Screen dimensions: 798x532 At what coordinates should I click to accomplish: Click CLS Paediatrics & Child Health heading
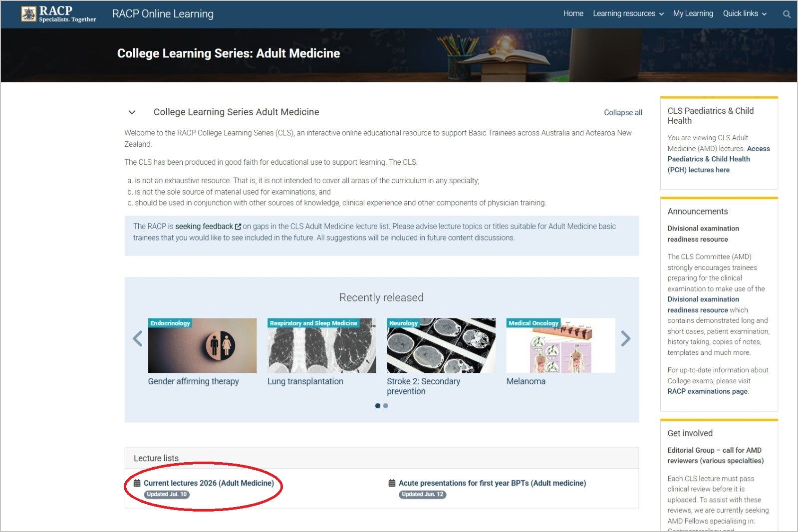pos(711,116)
